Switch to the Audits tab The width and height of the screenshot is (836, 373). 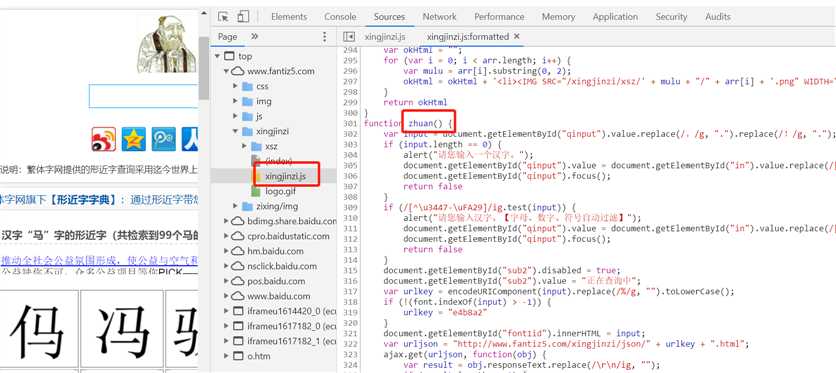pos(718,17)
